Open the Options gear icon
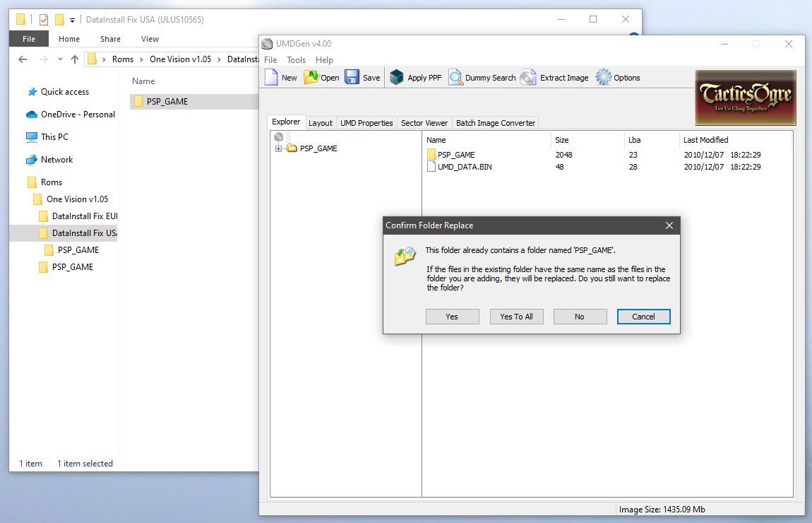The width and height of the screenshot is (812, 523). [603, 78]
